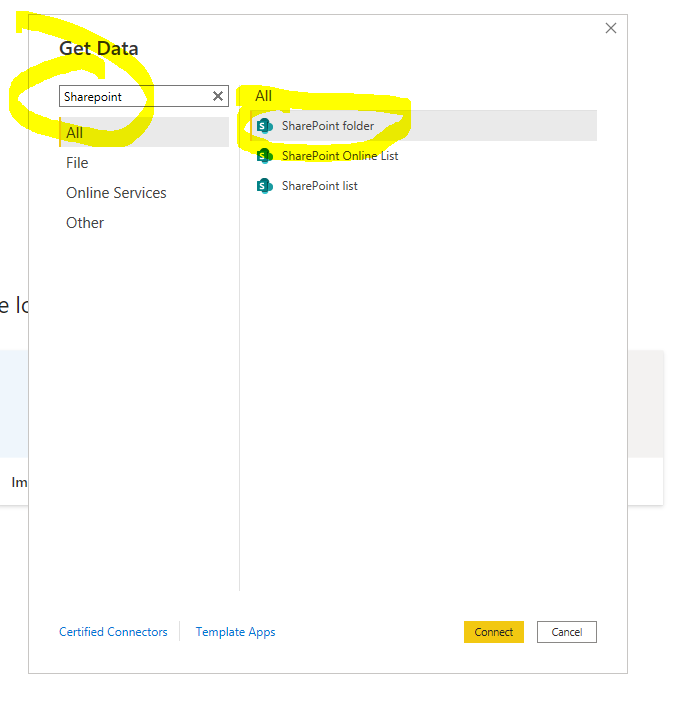Open the Certified Connectors link
This screenshot has height=726, width=698.
(x=113, y=632)
